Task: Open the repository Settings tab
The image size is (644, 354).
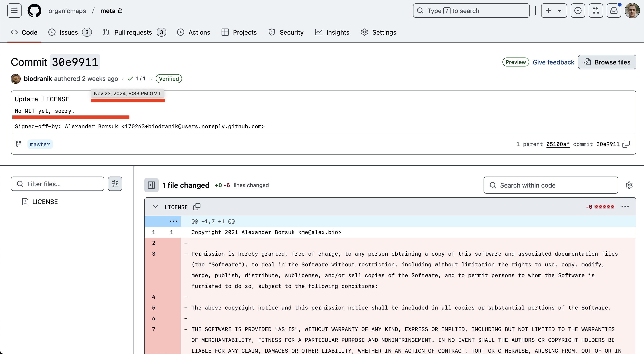Action: click(x=378, y=32)
